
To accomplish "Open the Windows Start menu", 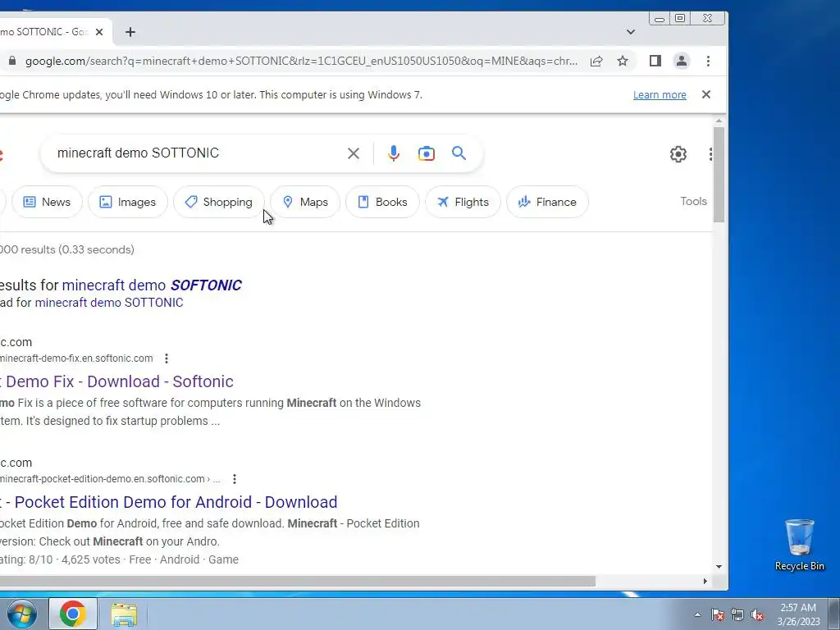I will (22, 614).
